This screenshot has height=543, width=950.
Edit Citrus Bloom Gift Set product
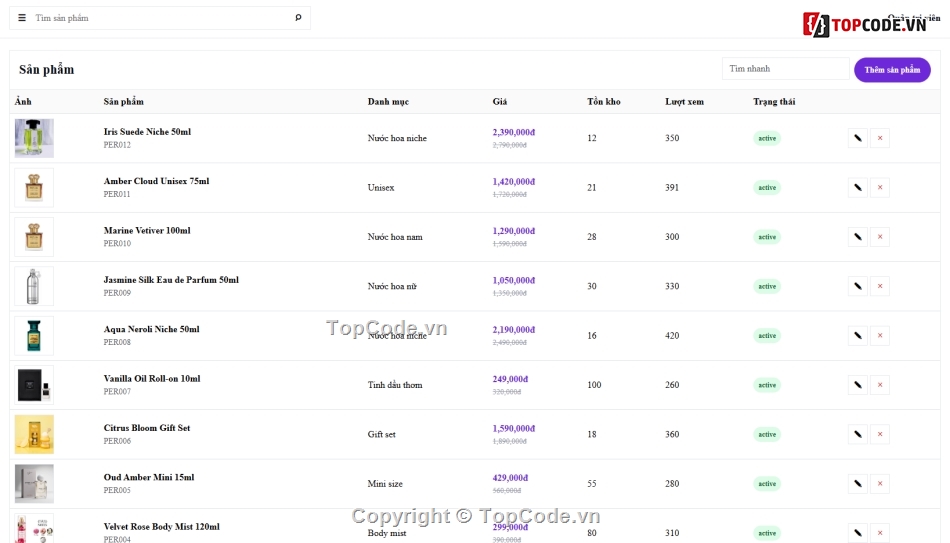[x=857, y=435]
